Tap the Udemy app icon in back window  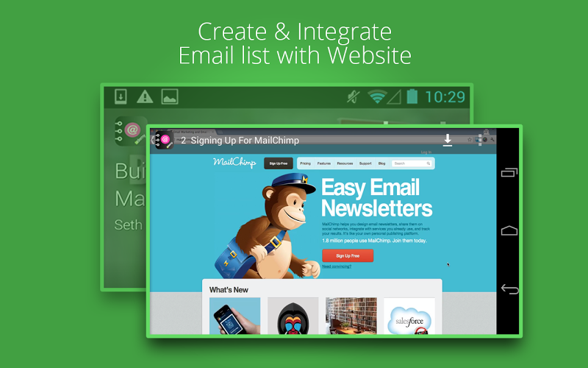(x=131, y=131)
